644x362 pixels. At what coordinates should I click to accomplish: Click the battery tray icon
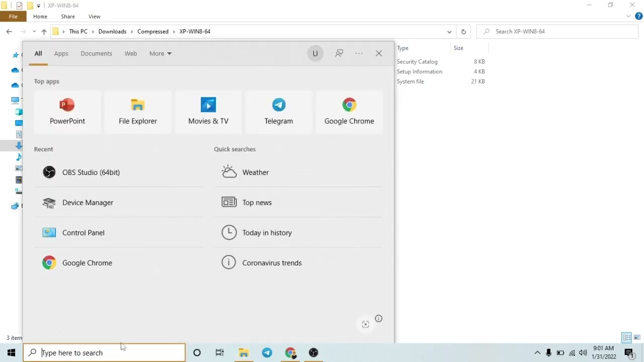560,353
